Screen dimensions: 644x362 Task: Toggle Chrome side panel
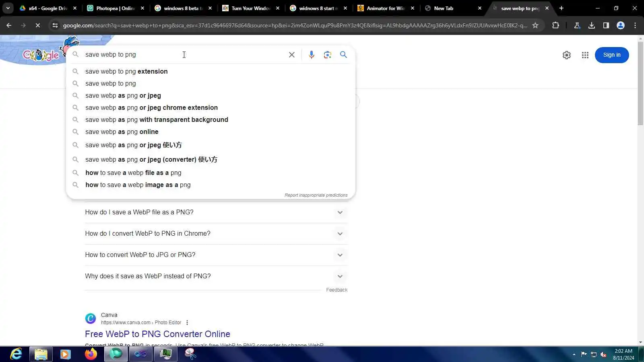pos(606,25)
